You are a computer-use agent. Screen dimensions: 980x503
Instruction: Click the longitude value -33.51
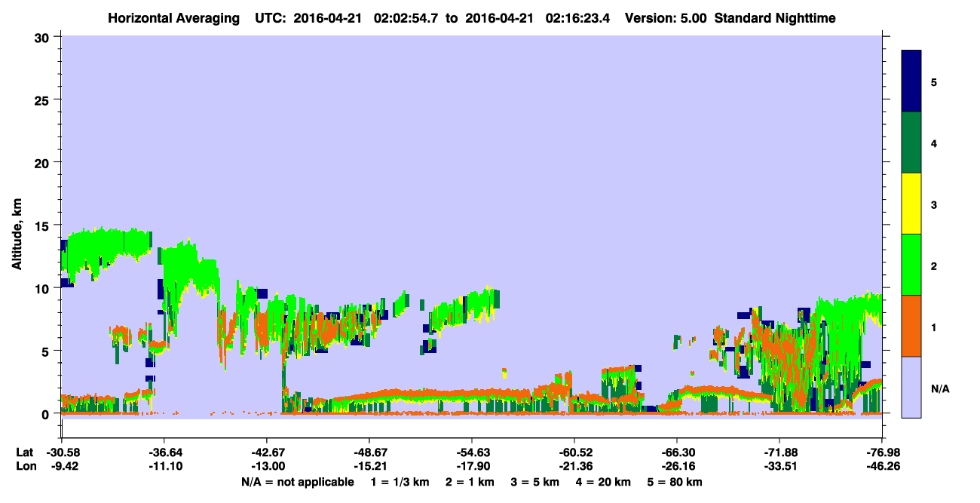(779, 467)
